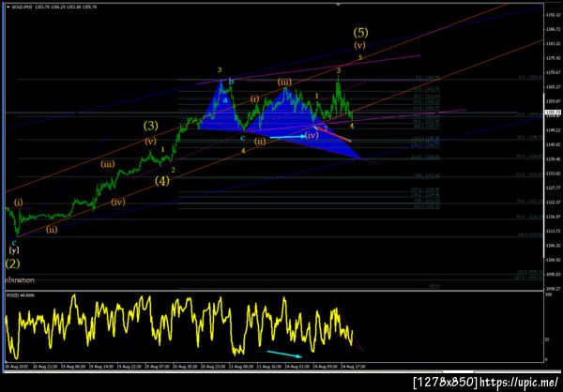This screenshot has height=392, width=563.
Task: Click the cyan arrow pointing to (iv)
Action: [288, 137]
